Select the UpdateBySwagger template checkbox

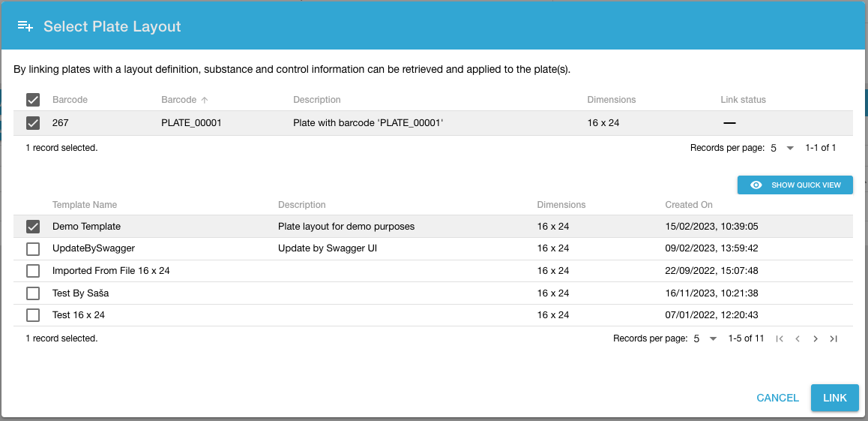pos(33,248)
